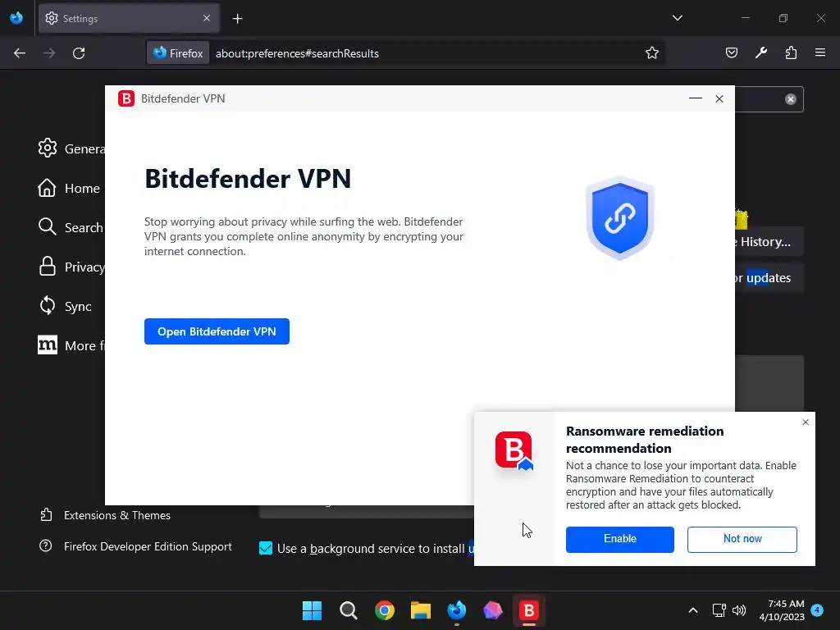
Task: Open File Explorer from taskbar
Action: pos(421,610)
